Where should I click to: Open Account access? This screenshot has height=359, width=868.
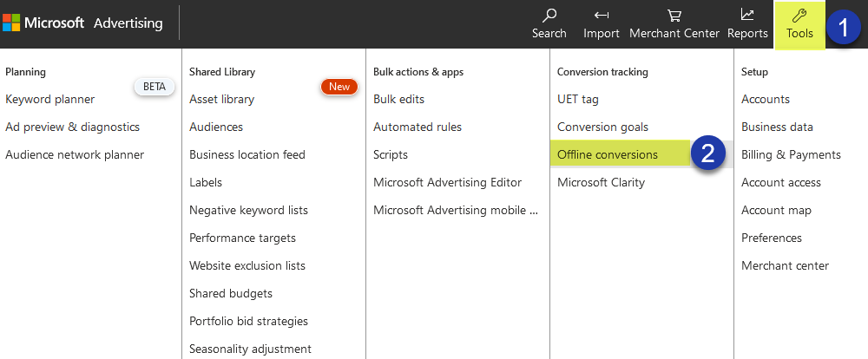[x=781, y=183]
